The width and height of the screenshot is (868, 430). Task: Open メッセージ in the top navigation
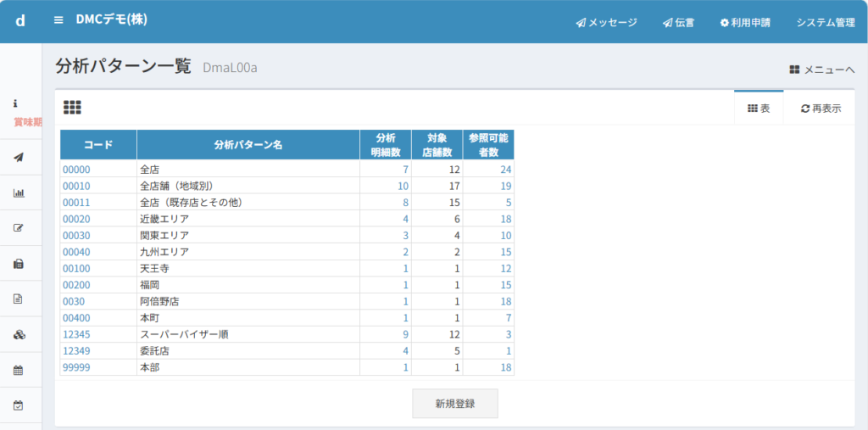[x=606, y=23]
